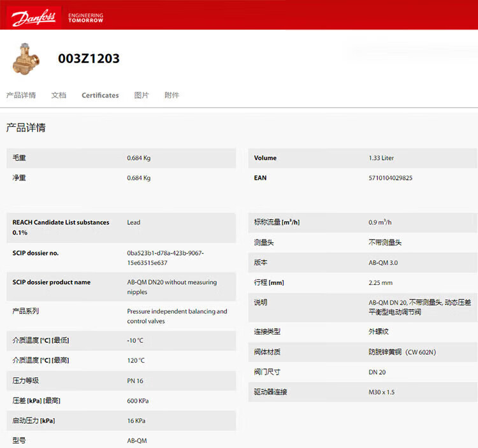The height and width of the screenshot is (448, 478).
Task: Select the 型号 value AB-QM
Action: pyautogui.click(x=137, y=441)
